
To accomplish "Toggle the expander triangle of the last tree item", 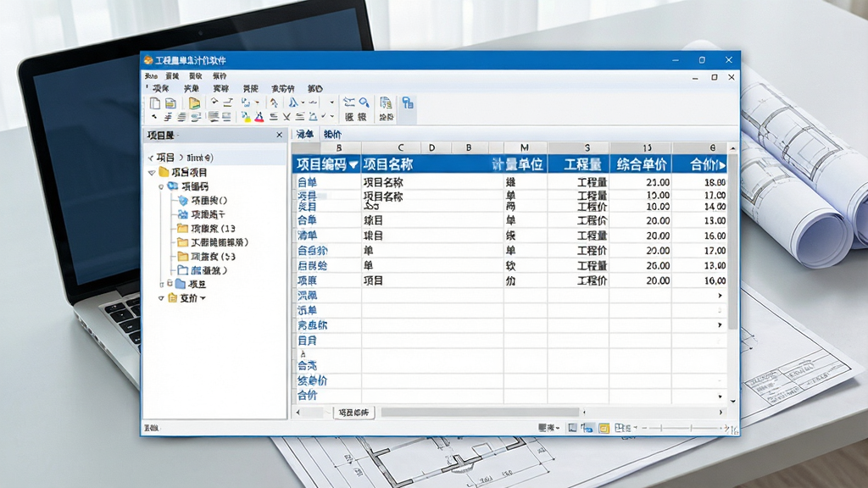I will (161, 298).
